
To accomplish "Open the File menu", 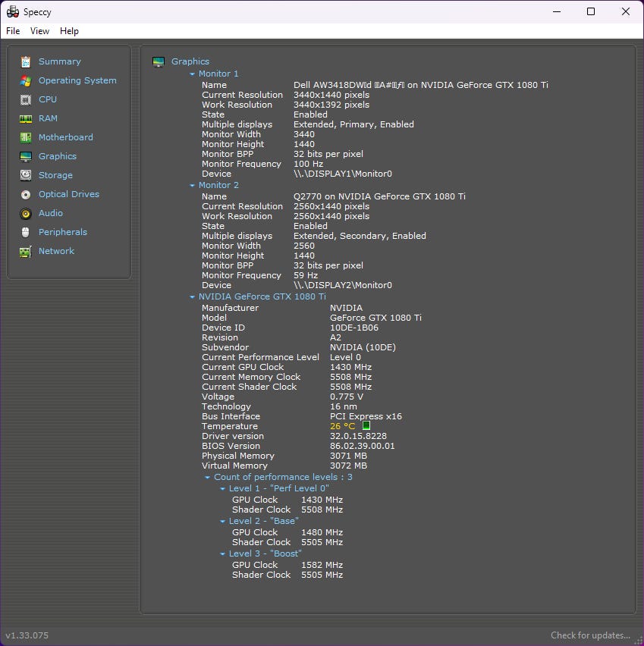I will pos(13,31).
